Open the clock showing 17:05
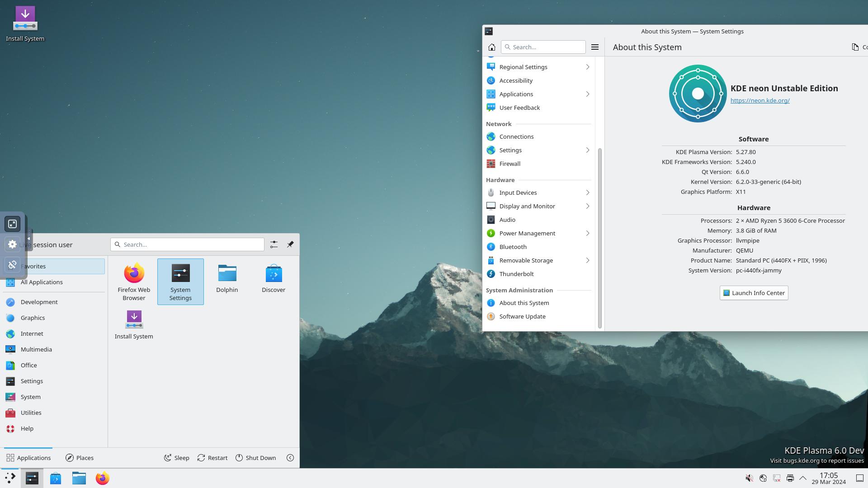 point(828,478)
